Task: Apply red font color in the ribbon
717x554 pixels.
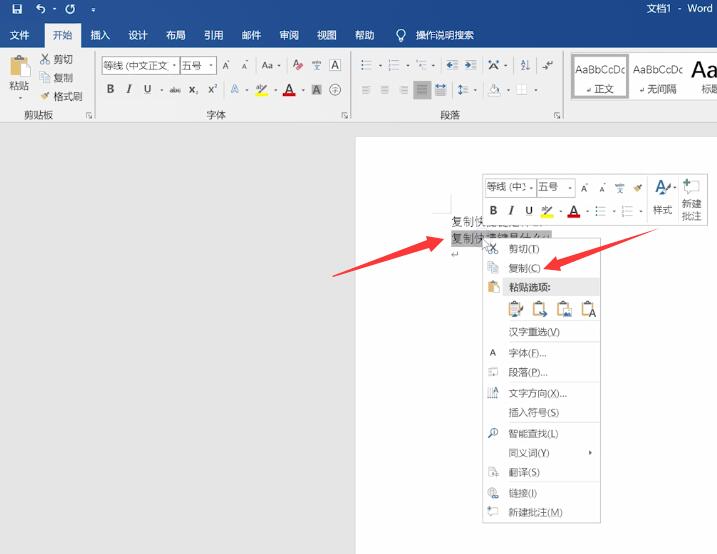Action: [289, 90]
